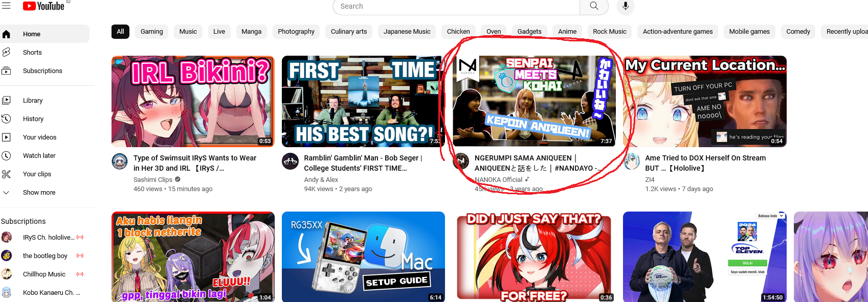Click the YouTube logo

coord(43,6)
